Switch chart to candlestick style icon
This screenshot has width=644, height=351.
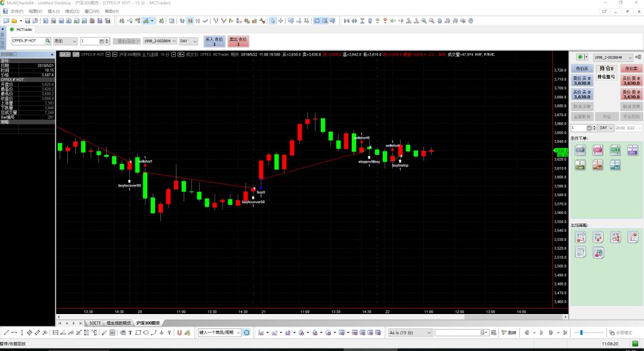[x=190, y=20]
